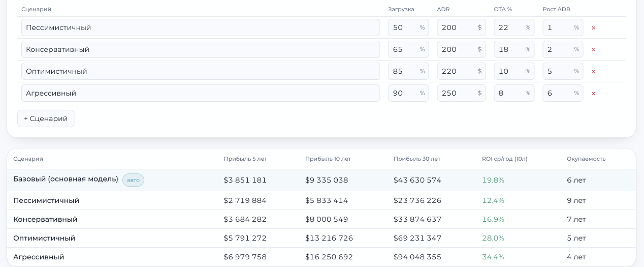Viewport: 644px width, 267px height.
Task: Select the ROI ср/год (10л) column header
Action: (505, 159)
